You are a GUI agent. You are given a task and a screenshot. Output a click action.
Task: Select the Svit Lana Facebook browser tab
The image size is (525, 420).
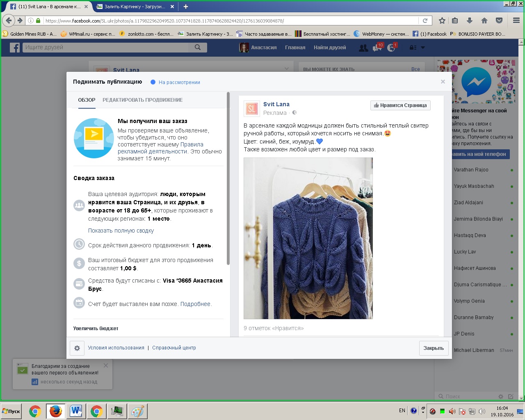(48, 7)
